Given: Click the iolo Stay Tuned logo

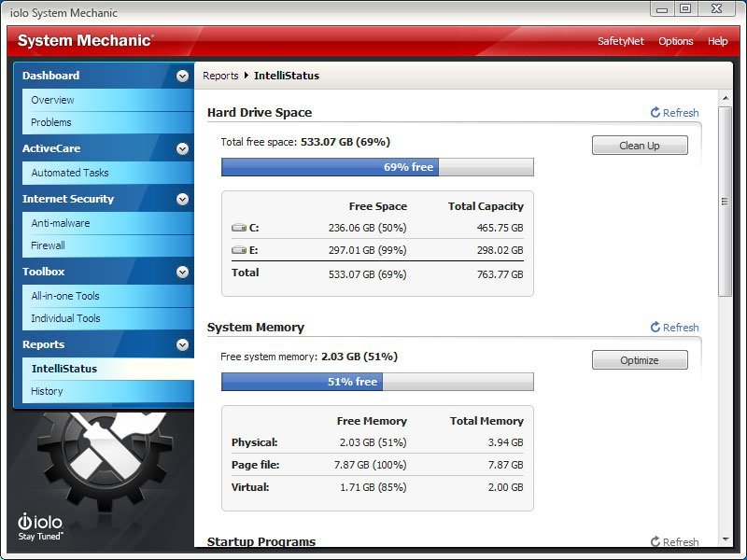Looking at the screenshot, I should pos(38,527).
